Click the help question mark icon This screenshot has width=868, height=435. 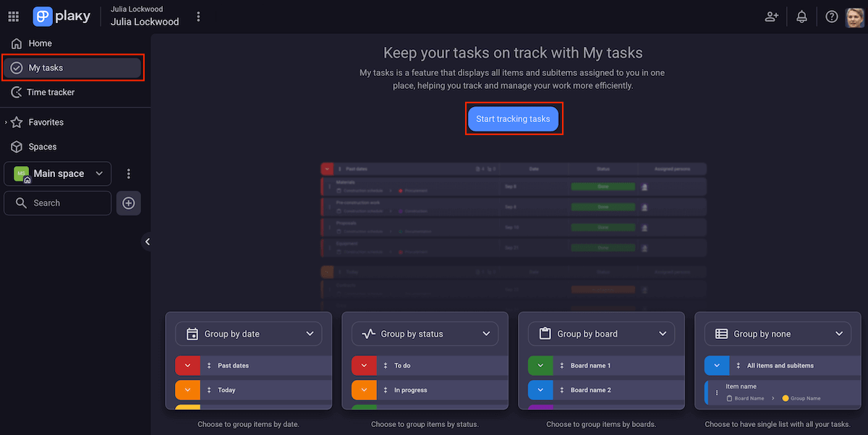(831, 16)
